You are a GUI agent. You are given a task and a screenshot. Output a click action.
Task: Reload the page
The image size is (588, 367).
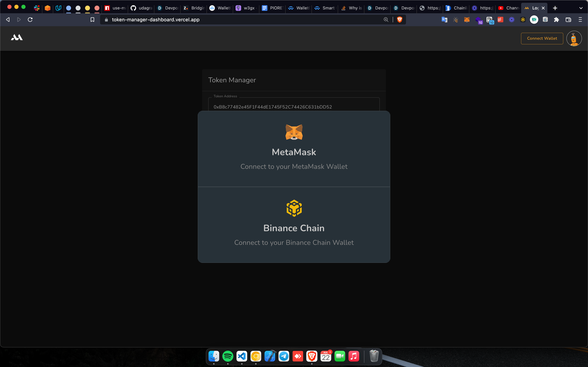[x=30, y=20]
